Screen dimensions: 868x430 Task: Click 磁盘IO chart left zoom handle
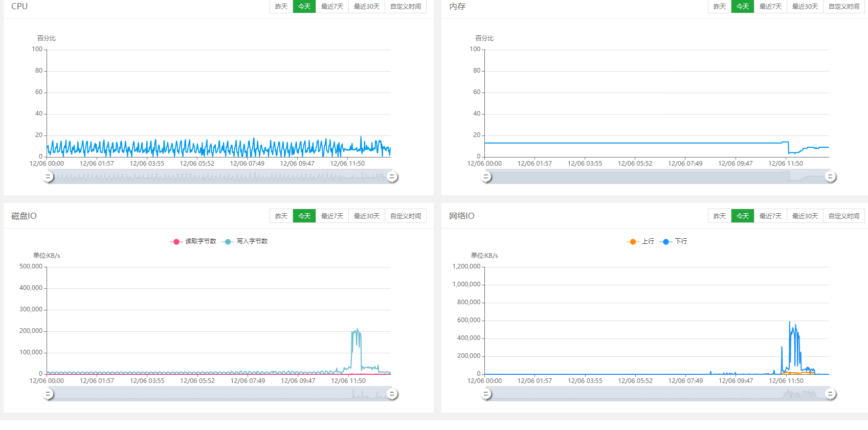[48, 394]
